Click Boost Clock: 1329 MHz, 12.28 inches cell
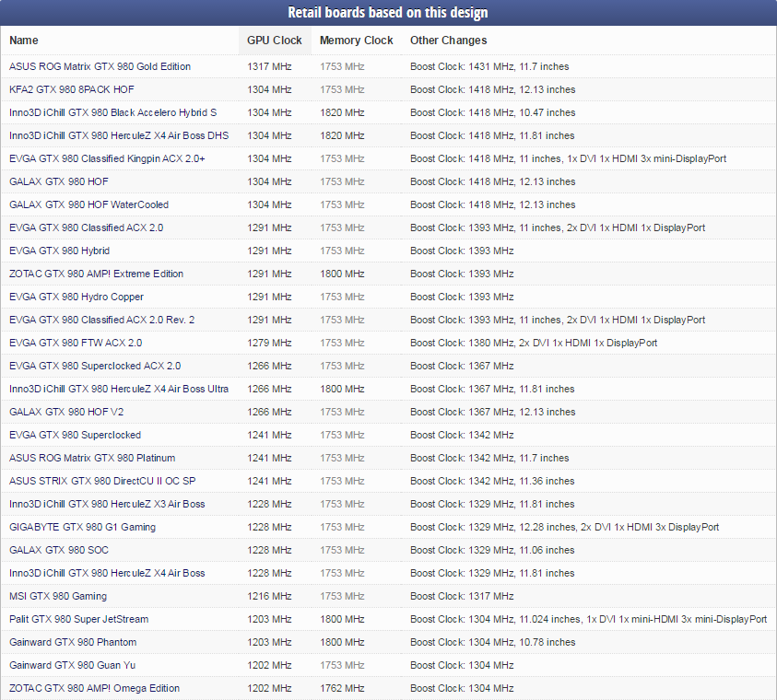The image size is (777, 700). click(564, 527)
